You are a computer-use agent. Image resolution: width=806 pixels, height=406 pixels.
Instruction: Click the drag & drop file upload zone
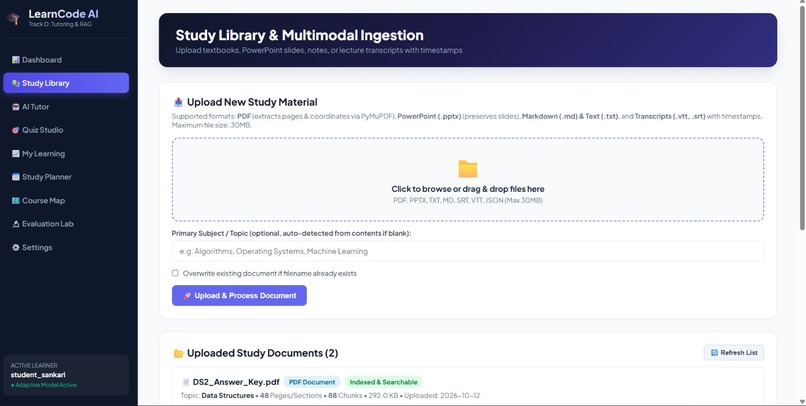point(468,179)
